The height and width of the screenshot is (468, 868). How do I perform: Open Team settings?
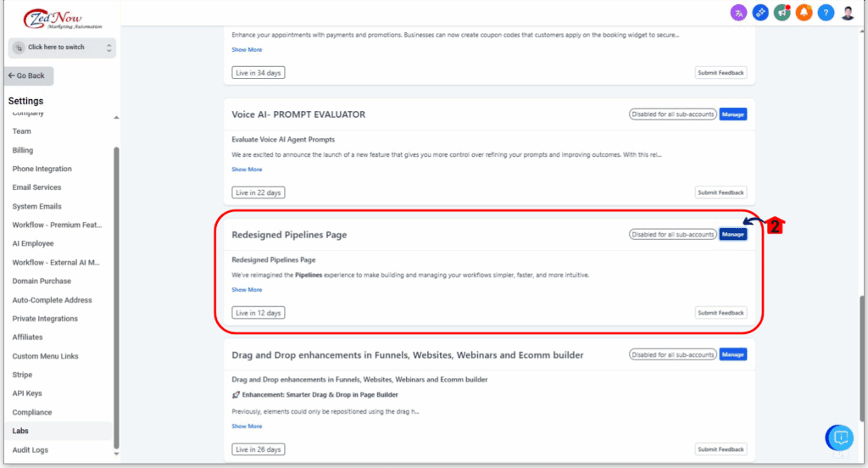pyautogui.click(x=21, y=131)
